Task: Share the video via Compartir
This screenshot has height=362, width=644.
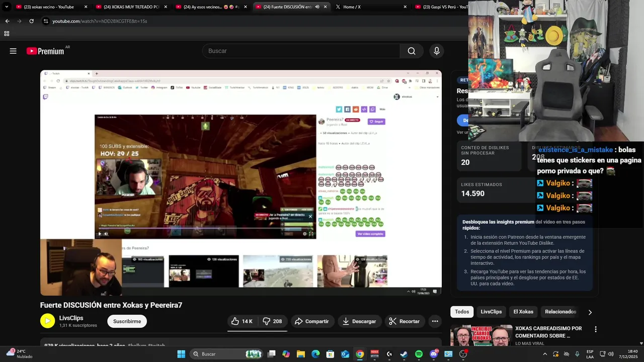Action: pos(312,321)
